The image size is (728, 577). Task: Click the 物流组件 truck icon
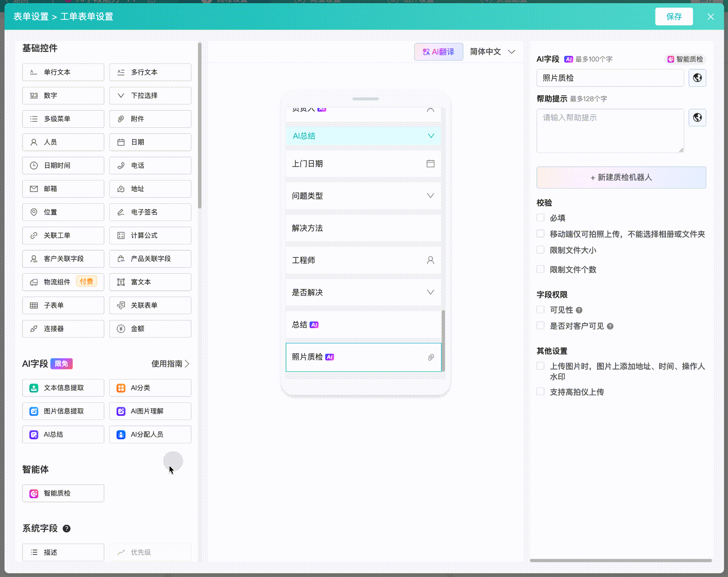tap(34, 282)
